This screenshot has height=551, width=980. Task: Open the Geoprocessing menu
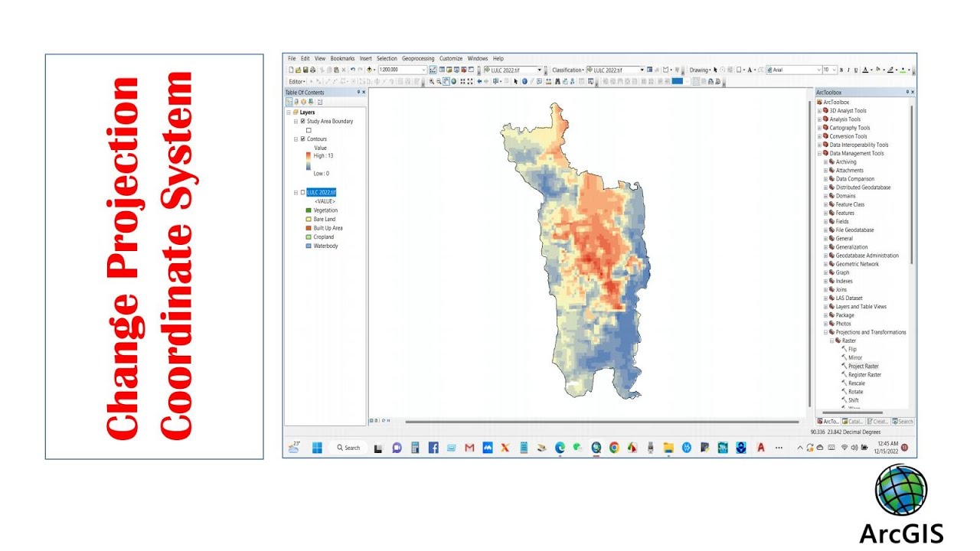tap(418, 58)
